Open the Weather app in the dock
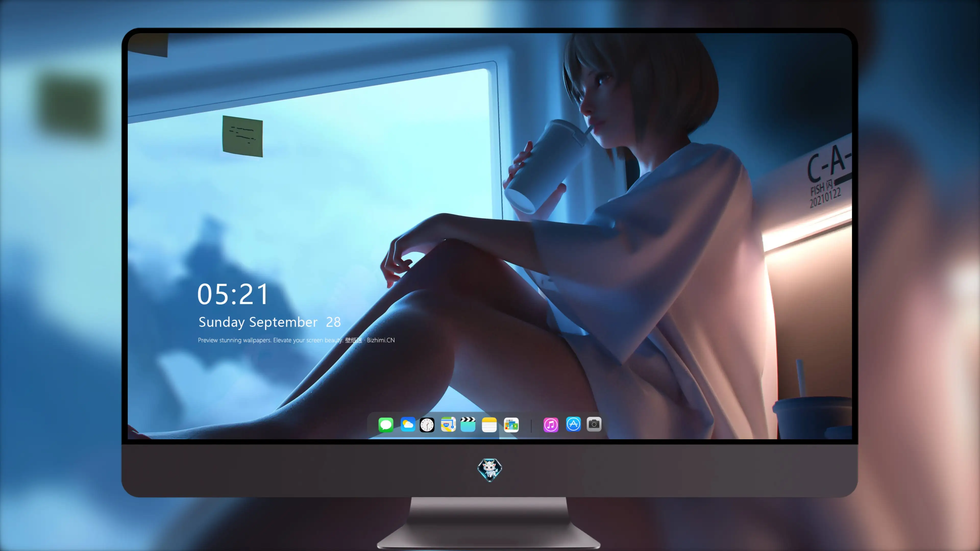 pyautogui.click(x=408, y=424)
